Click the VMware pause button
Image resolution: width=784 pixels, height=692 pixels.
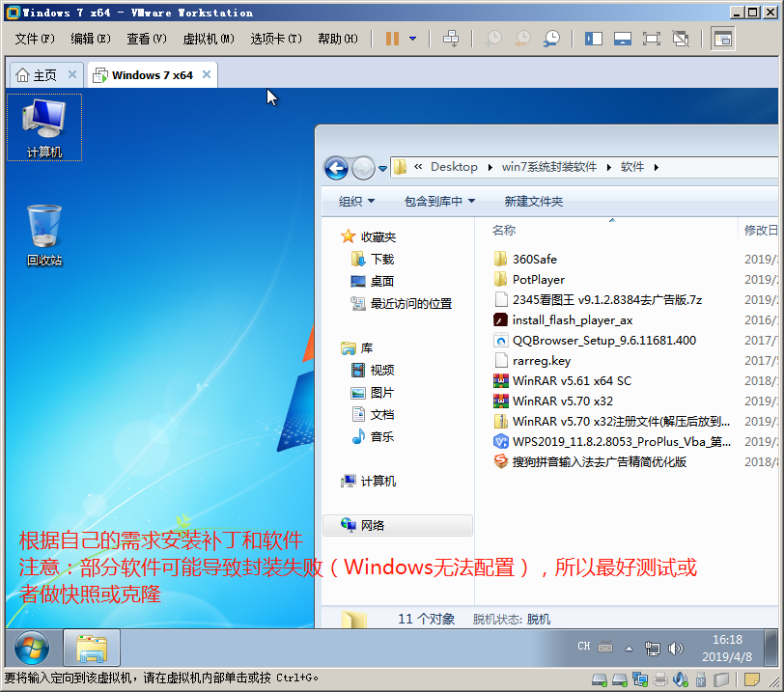[x=392, y=39]
